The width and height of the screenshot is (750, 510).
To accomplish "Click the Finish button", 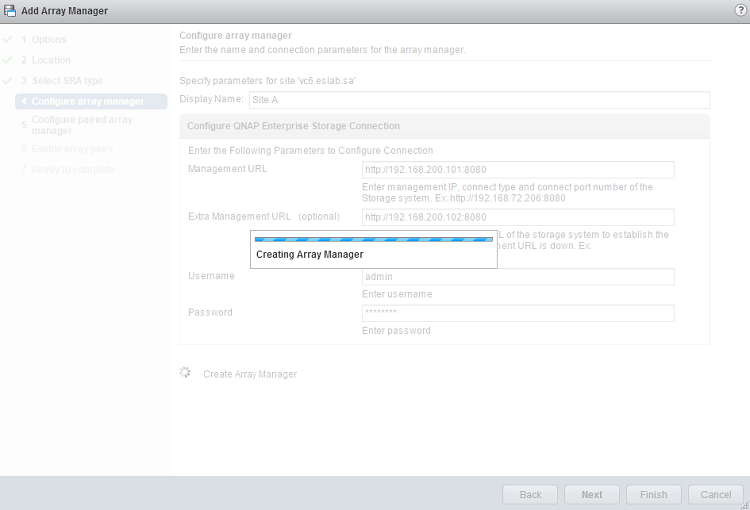I will 653,494.
